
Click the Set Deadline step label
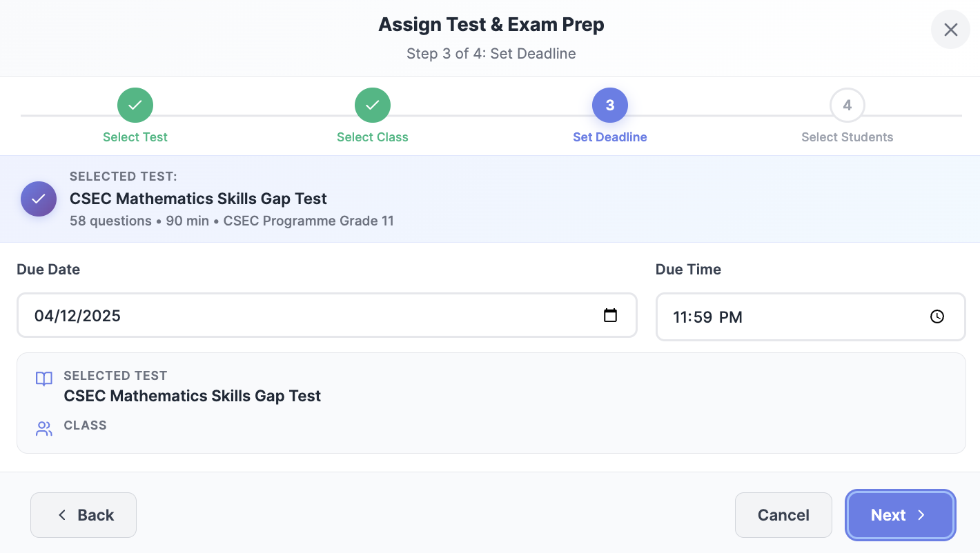click(610, 137)
